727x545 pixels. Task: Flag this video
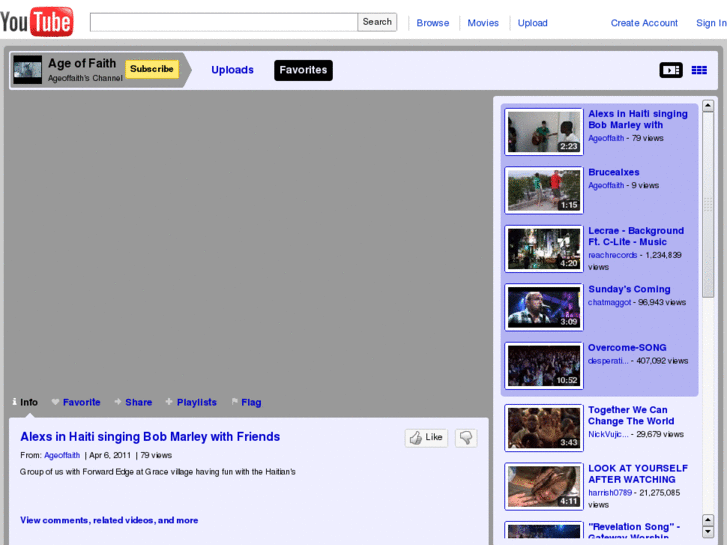click(x=246, y=402)
